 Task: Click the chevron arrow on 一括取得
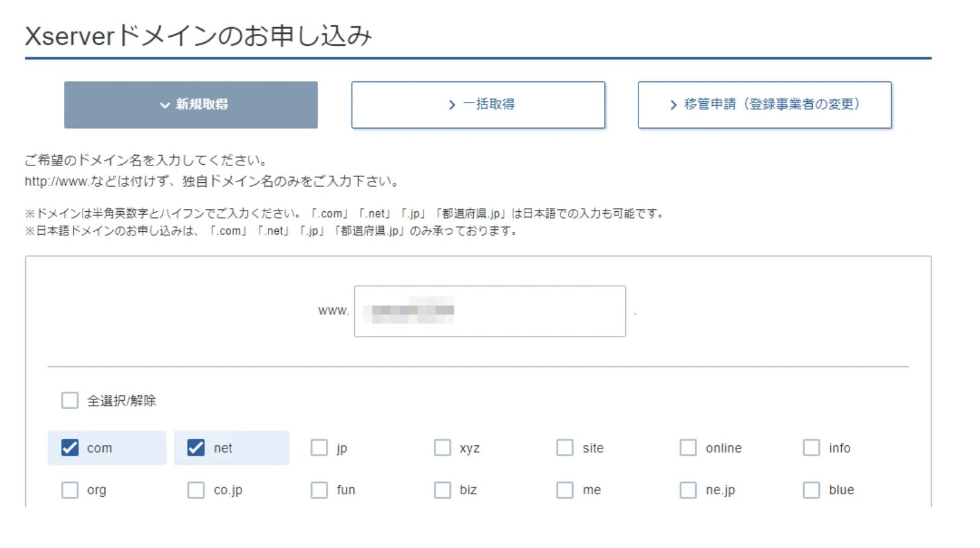452,105
